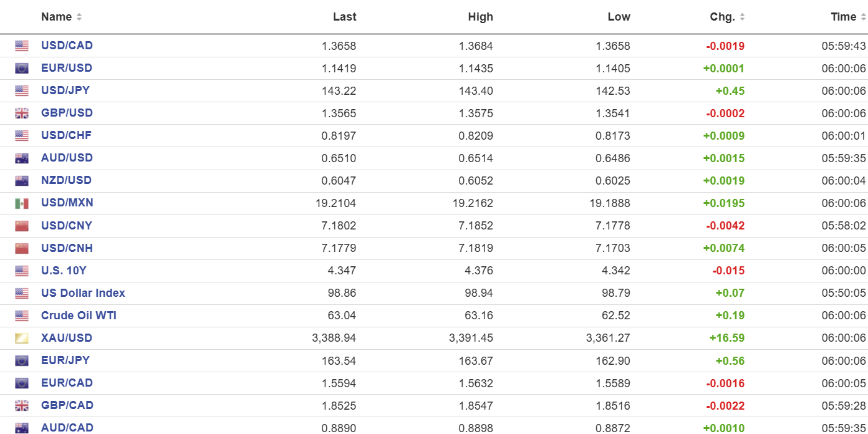Click the gold bar icon beside XAU/USD

22,338
